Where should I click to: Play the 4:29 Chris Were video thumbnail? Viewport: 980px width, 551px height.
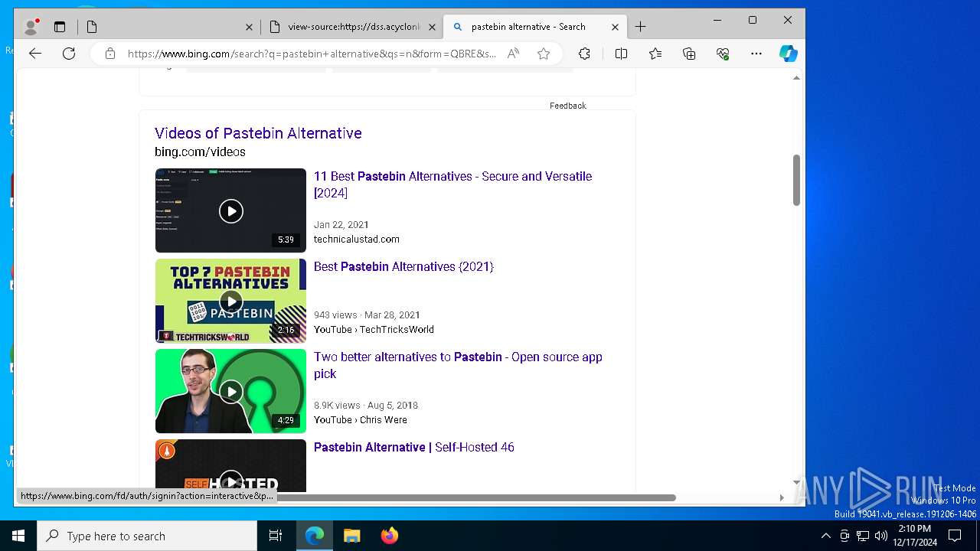coord(230,391)
